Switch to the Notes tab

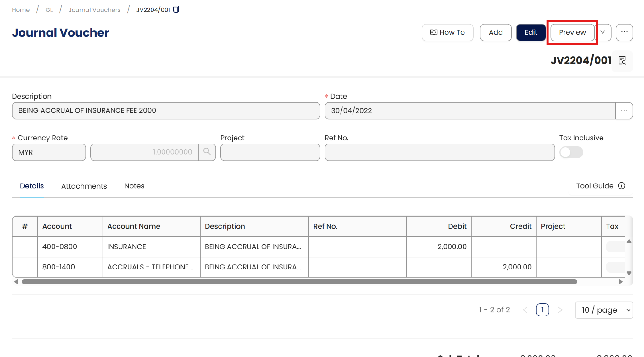[134, 186]
